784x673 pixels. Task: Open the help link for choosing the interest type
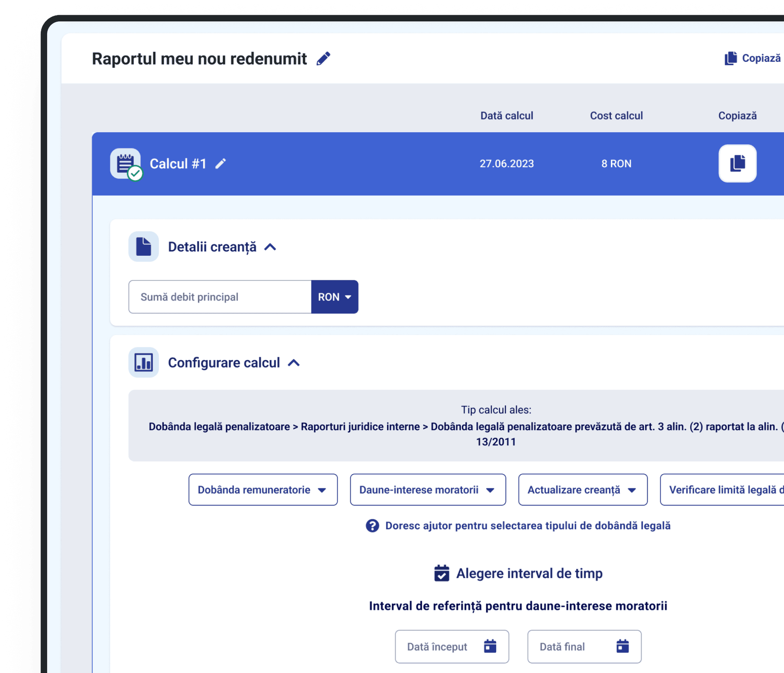coord(527,526)
